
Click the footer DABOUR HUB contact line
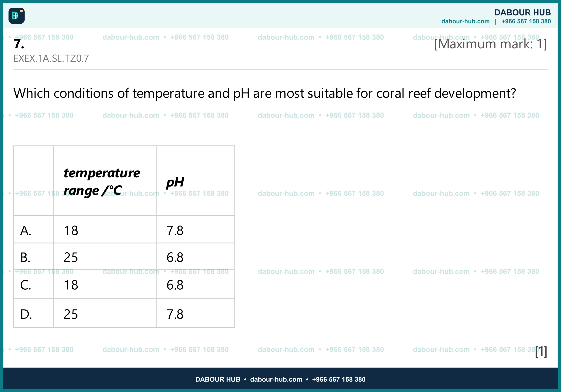point(280,379)
